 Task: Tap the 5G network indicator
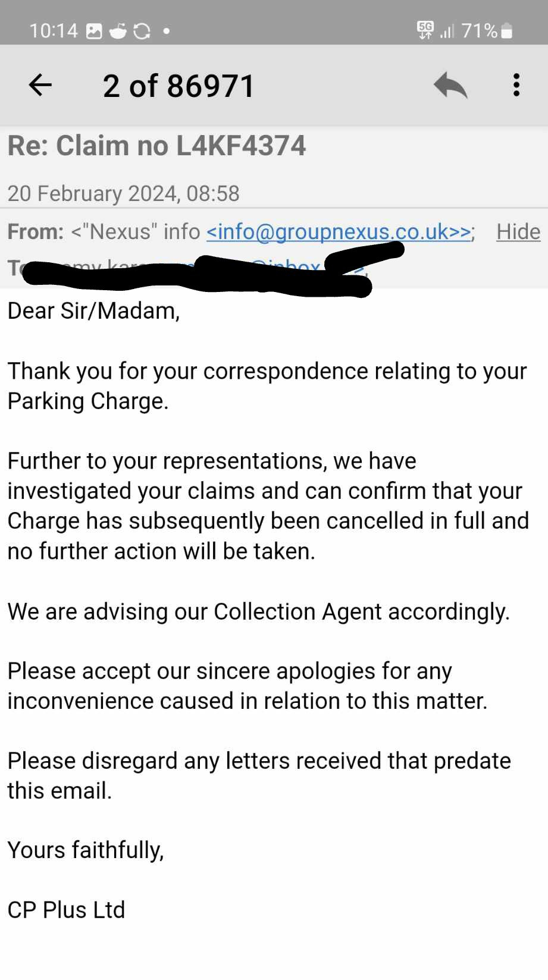[425, 30]
